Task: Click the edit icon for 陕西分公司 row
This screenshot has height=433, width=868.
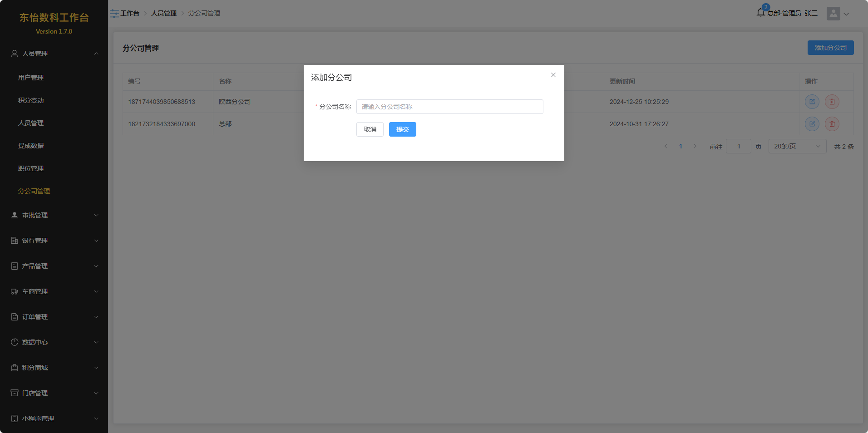Action: tap(812, 102)
